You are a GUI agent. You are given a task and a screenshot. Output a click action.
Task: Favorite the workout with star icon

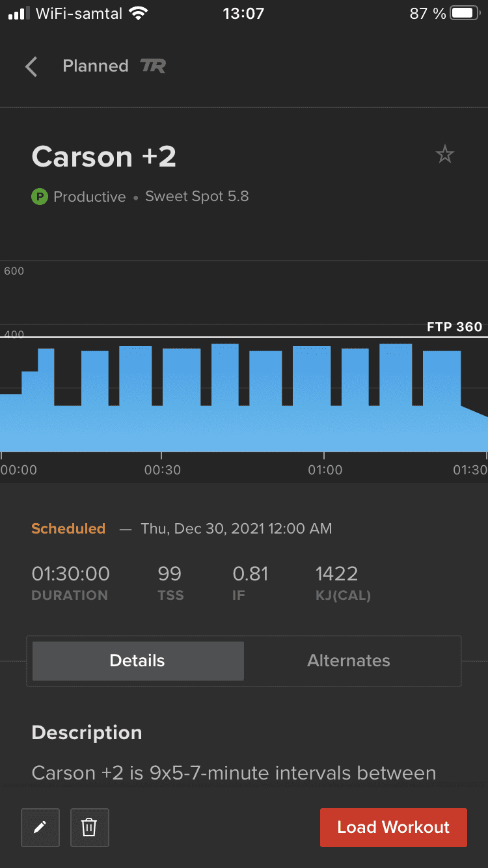tap(445, 155)
